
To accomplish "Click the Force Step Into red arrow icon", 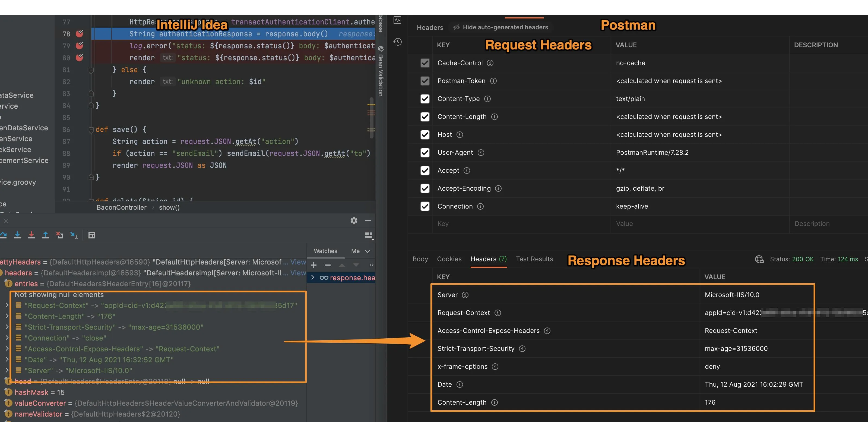I will tap(31, 235).
